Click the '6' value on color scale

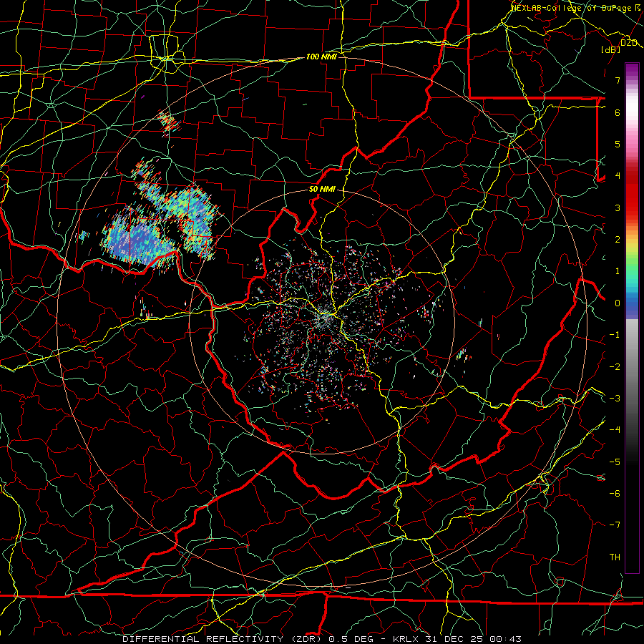(x=618, y=112)
